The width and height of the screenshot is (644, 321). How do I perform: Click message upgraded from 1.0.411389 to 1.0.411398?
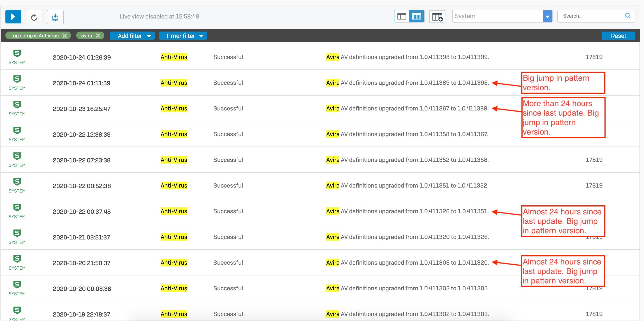tap(408, 83)
